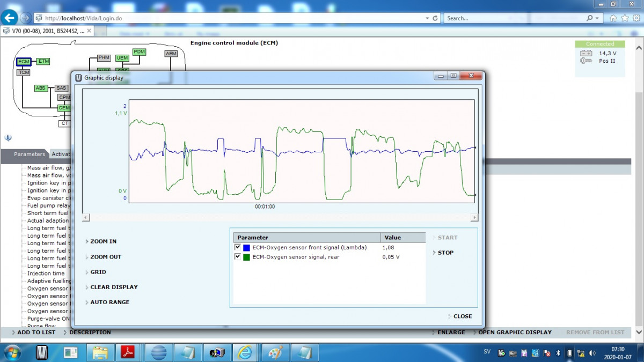Image resolution: width=644 pixels, height=362 pixels.
Task: Go back with browser back arrow
Action: 9,18
